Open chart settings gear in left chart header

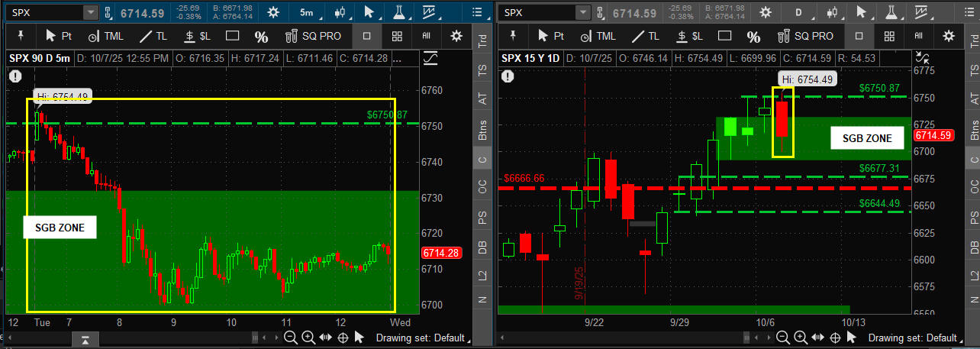click(x=273, y=12)
